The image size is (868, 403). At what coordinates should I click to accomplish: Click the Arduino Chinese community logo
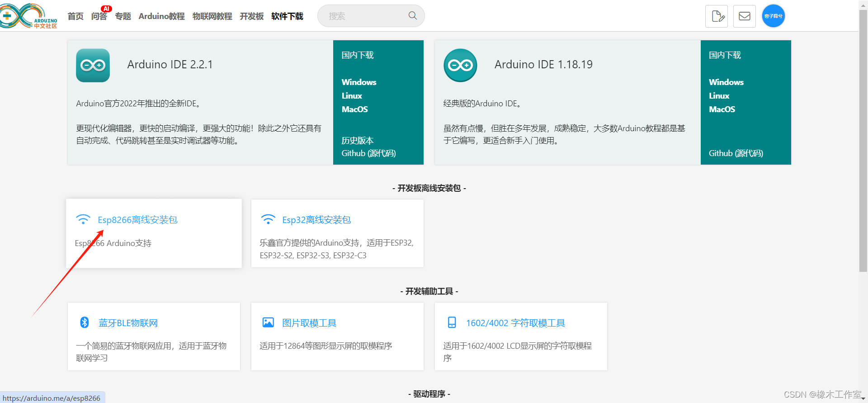point(29,16)
